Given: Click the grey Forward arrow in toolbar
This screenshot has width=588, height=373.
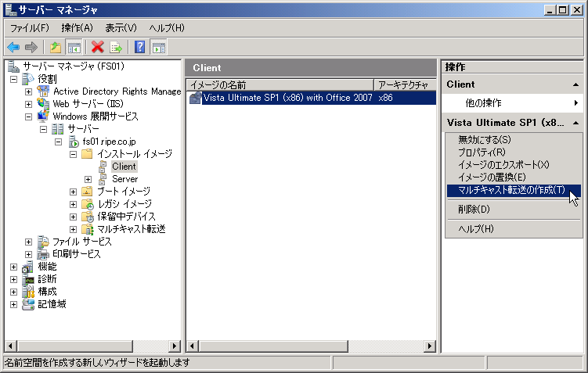Looking at the screenshot, I should click(31, 47).
